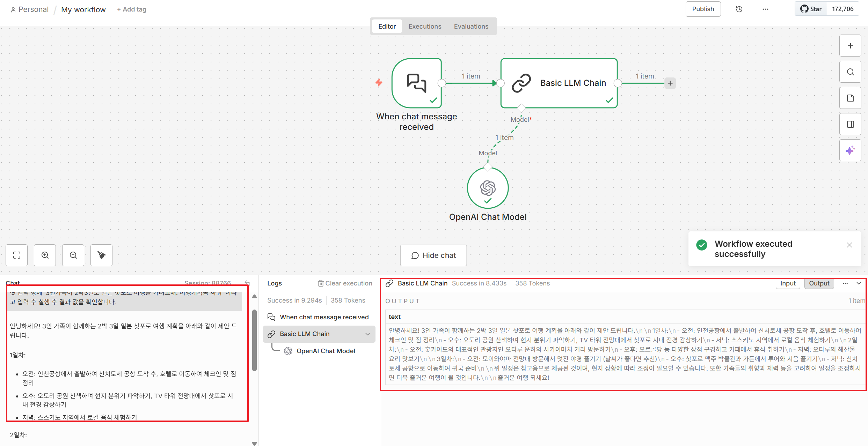The height and width of the screenshot is (446, 868).
Task: Switch to the Executions tab
Action: coord(425,27)
